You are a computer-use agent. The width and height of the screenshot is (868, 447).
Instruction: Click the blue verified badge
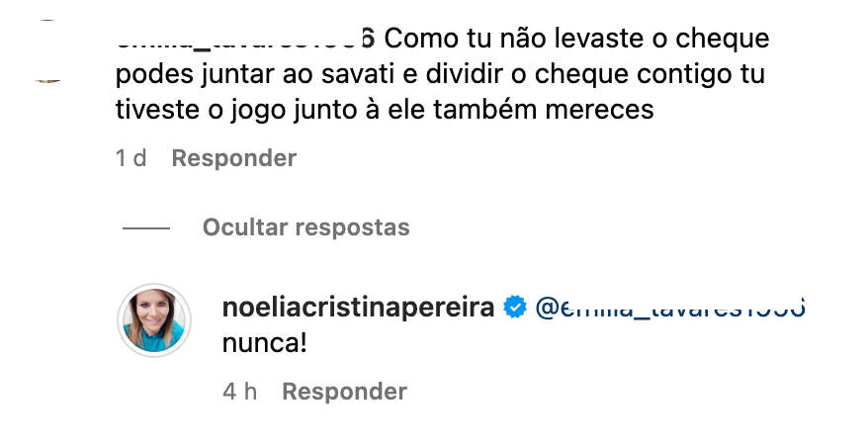[514, 308]
